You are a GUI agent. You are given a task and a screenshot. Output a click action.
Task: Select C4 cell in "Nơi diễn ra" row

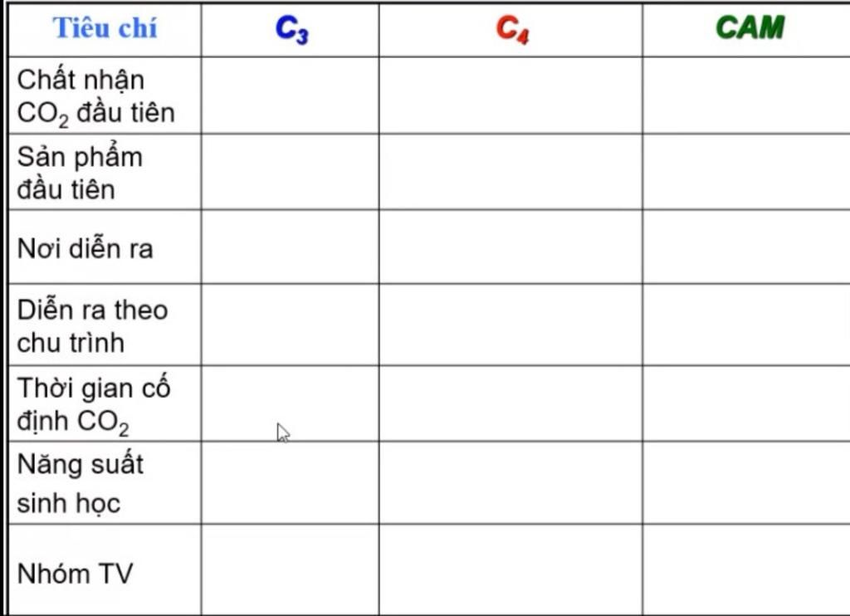pyautogui.click(x=510, y=247)
